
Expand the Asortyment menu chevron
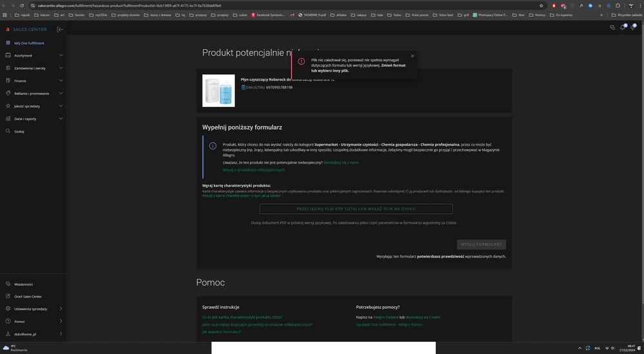[x=61, y=55]
